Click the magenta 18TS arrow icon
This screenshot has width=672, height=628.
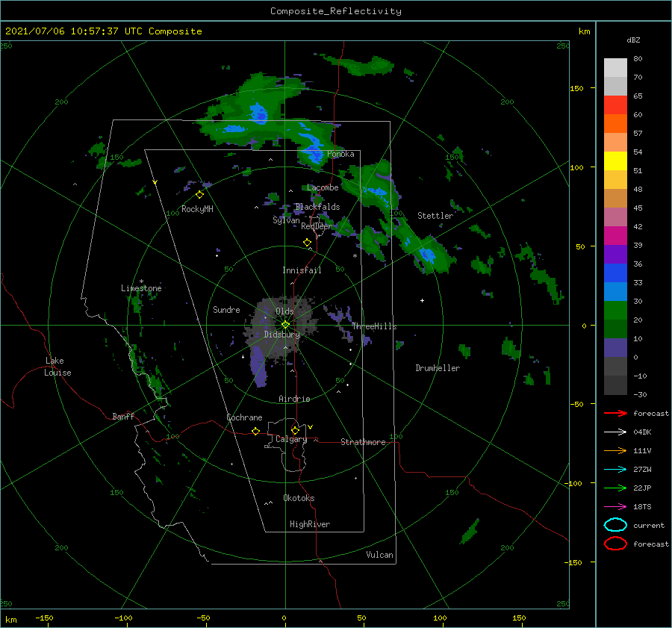(615, 507)
